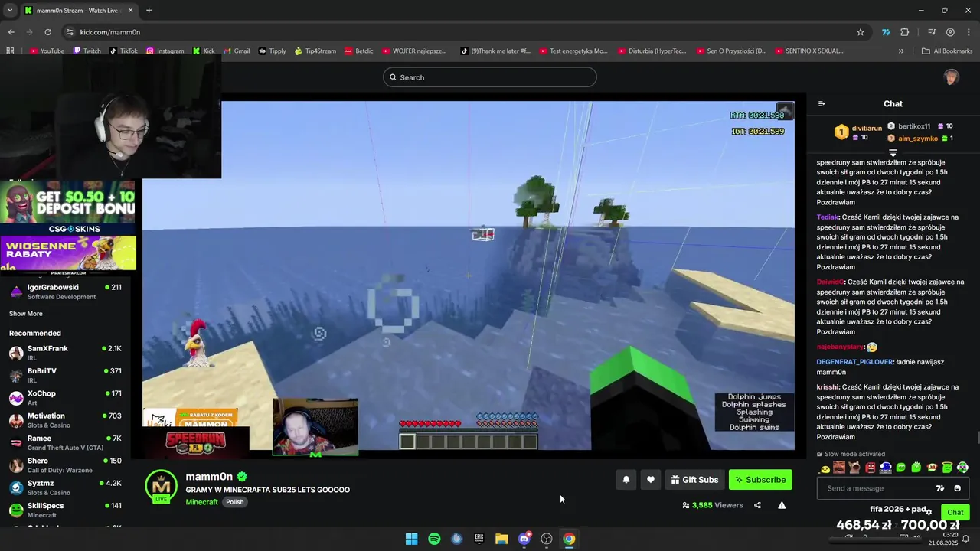Open All Bookmarks folder
The height and width of the screenshot is (551, 980).
947,51
